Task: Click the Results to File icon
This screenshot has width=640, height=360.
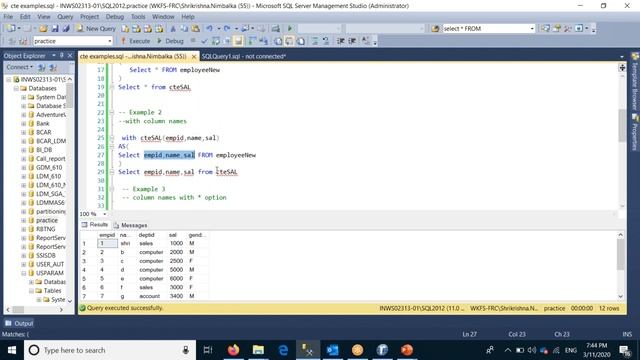Action: [301, 41]
